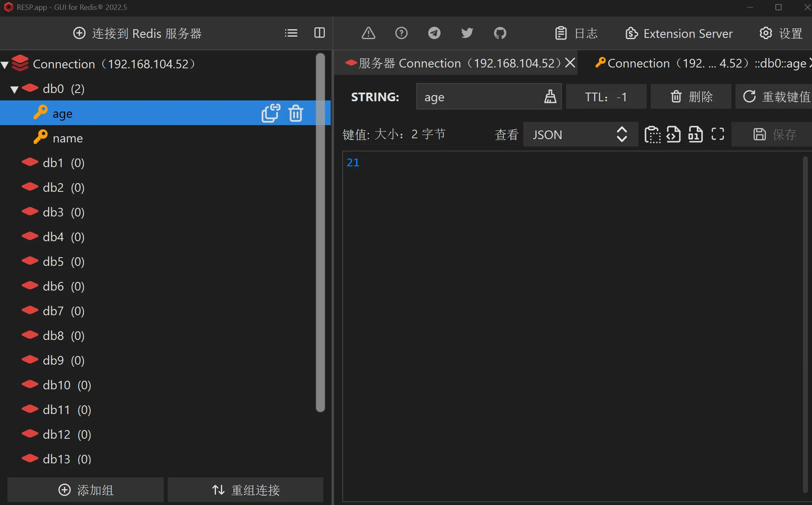Toggle the list view icon in the sidebar header
The width and height of the screenshot is (812, 505).
click(x=291, y=33)
